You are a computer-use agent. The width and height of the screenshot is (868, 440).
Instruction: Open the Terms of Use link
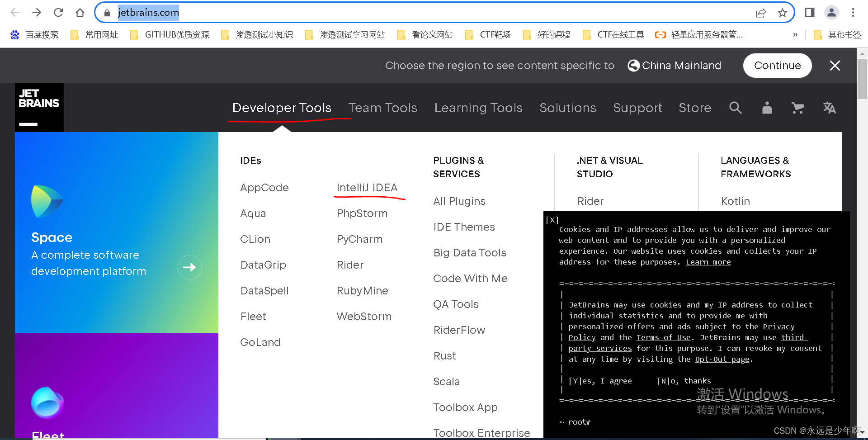coord(664,337)
